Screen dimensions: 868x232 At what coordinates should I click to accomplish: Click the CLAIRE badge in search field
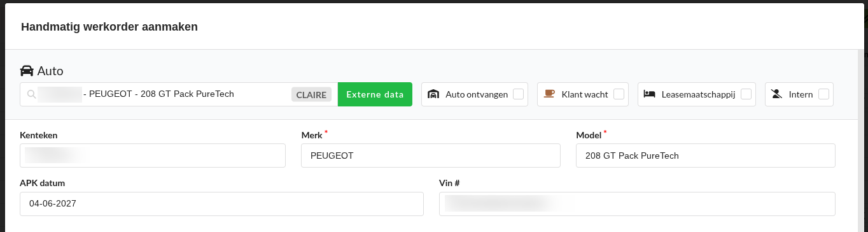312,95
